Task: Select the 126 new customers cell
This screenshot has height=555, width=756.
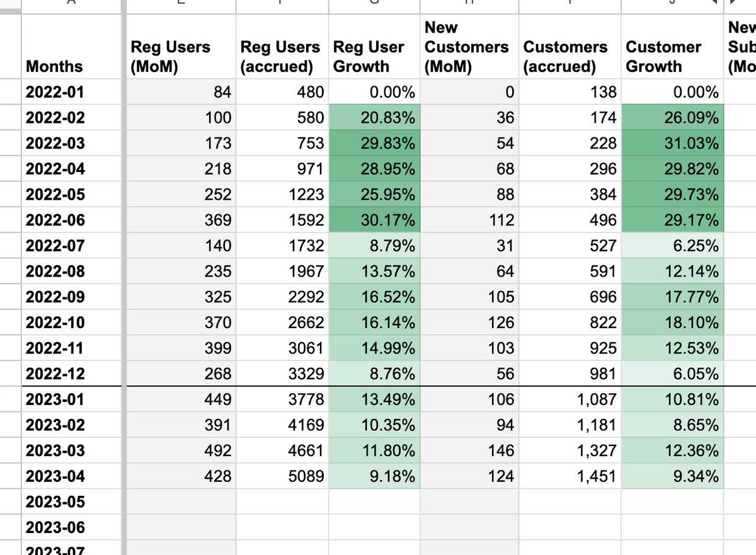Action: (469, 323)
